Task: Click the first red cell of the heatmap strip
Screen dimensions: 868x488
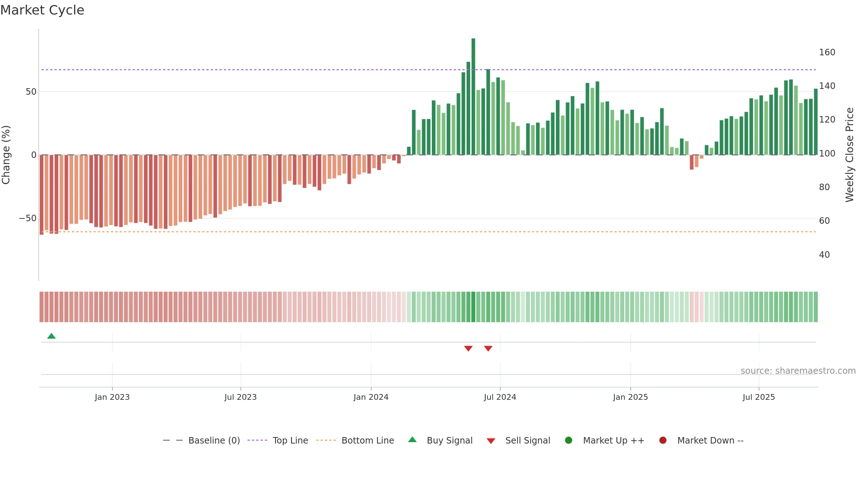Action: pyautogui.click(x=42, y=307)
